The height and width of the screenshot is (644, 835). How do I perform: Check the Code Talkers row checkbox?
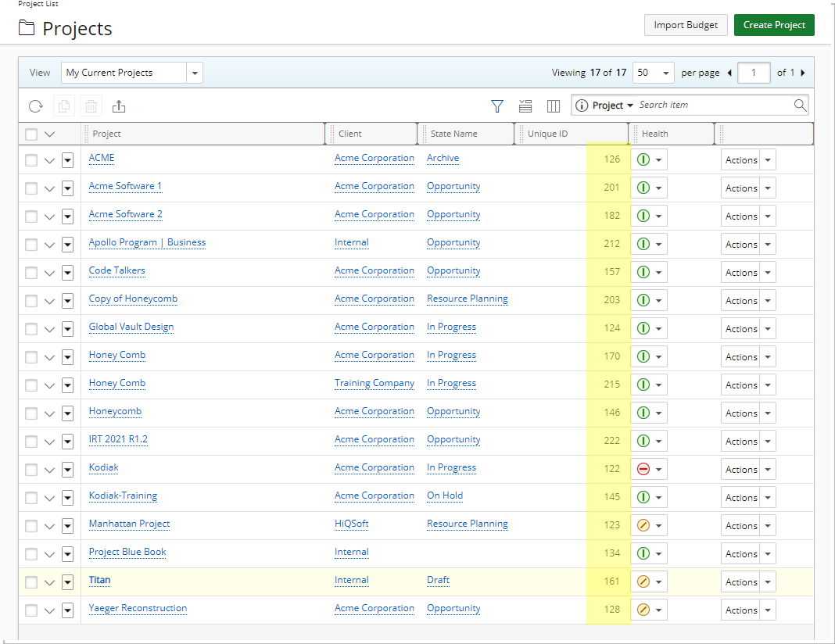coord(31,273)
